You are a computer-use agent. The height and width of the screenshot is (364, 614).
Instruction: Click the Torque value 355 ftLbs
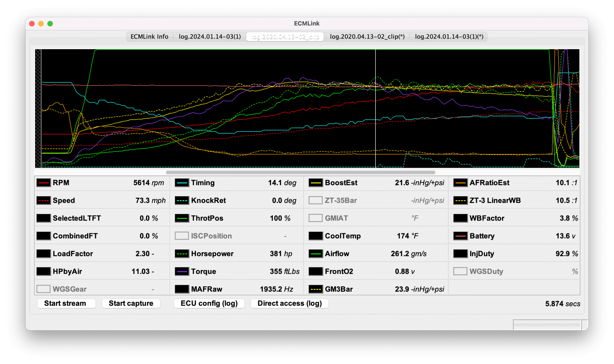(285, 272)
